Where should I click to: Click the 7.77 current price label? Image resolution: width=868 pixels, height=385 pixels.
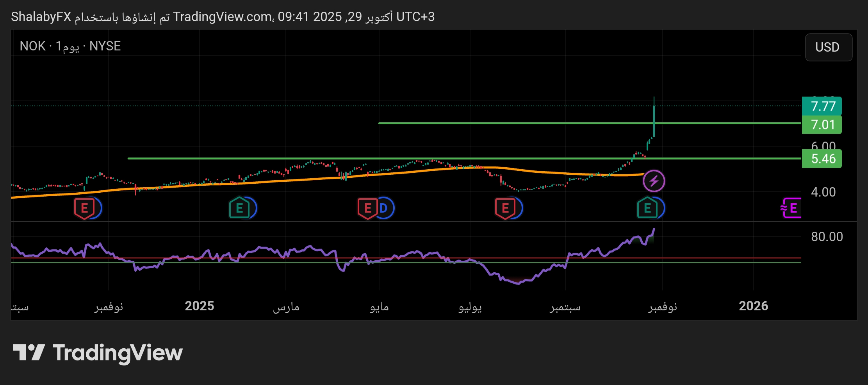(822, 106)
